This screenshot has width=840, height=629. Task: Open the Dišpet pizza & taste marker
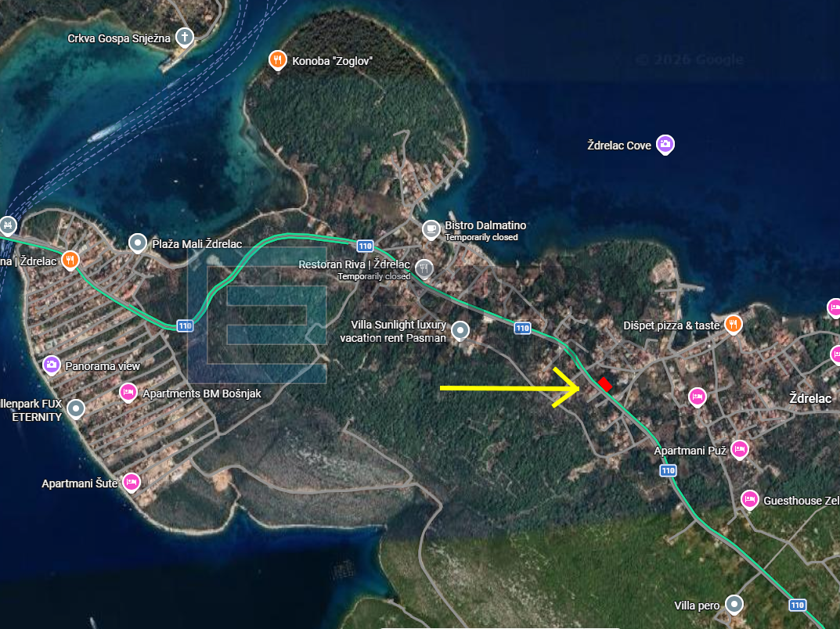point(733,325)
